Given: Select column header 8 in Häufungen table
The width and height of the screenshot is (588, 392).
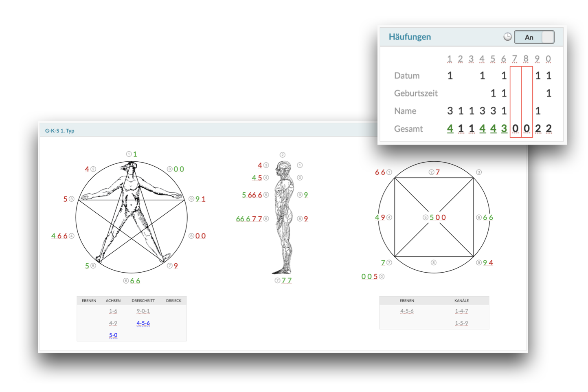Looking at the screenshot, I should 526,59.
